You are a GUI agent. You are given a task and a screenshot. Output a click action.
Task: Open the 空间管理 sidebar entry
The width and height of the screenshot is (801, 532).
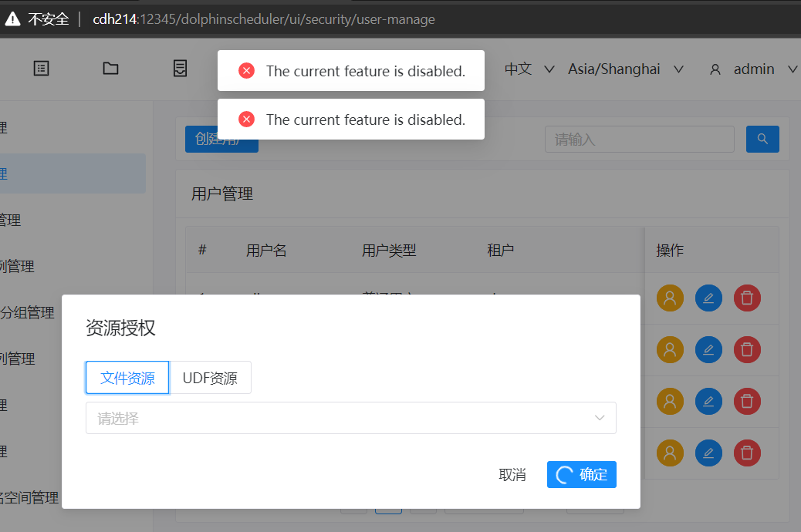(29, 497)
